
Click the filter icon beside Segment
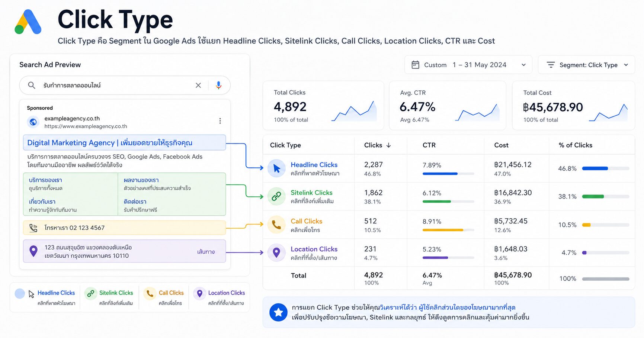click(551, 65)
